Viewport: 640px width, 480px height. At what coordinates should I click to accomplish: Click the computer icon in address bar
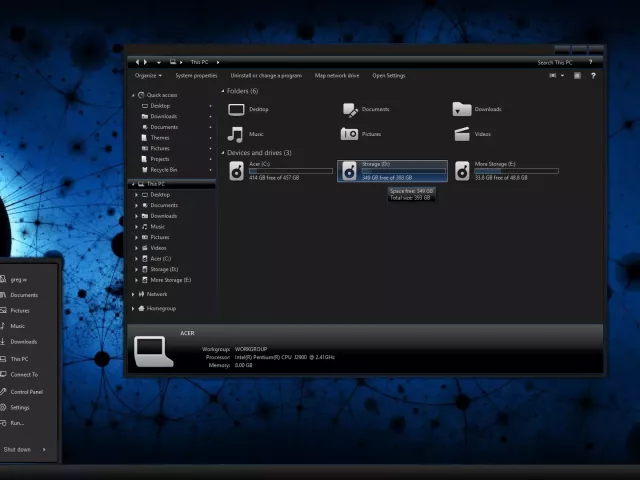click(173, 62)
